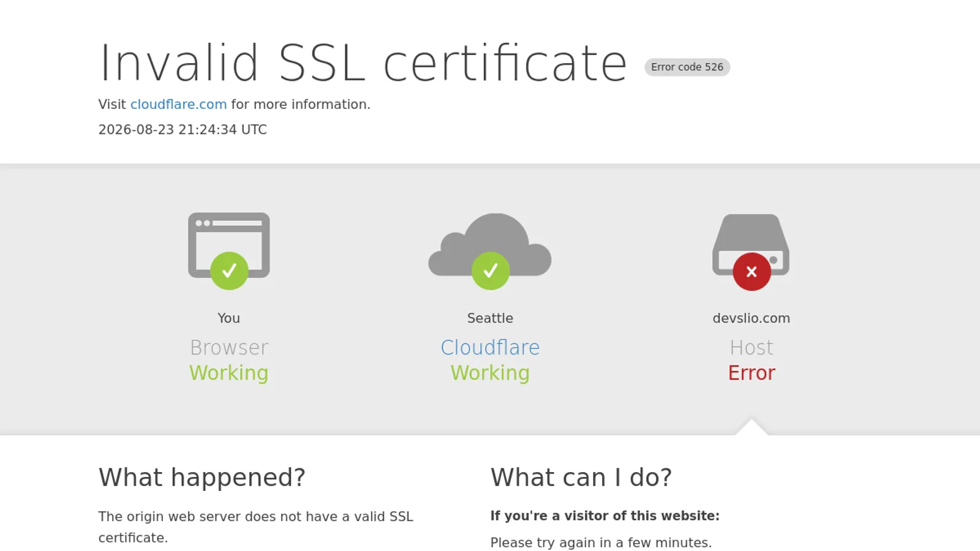Click the Browser label text
The image size is (980, 551).
click(x=229, y=348)
